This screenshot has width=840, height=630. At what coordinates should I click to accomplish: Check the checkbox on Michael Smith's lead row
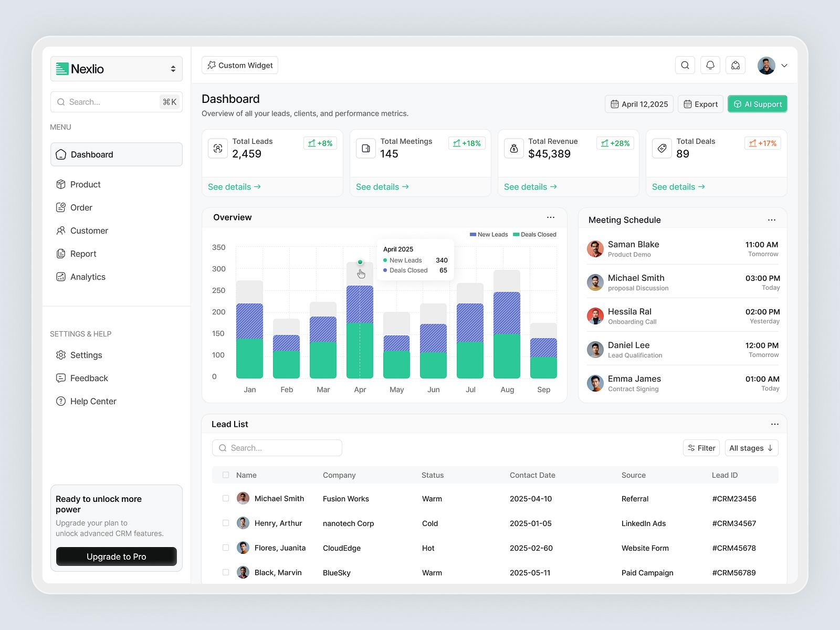pyautogui.click(x=226, y=498)
